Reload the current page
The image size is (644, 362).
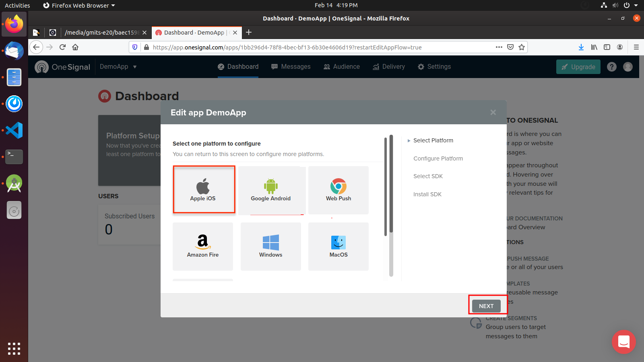coord(62,47)
